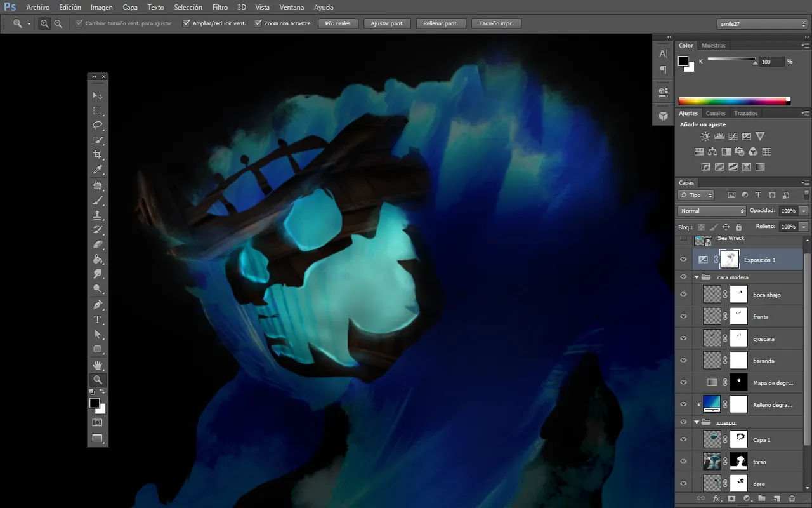Select the Hand tool

tap(98, 365)
